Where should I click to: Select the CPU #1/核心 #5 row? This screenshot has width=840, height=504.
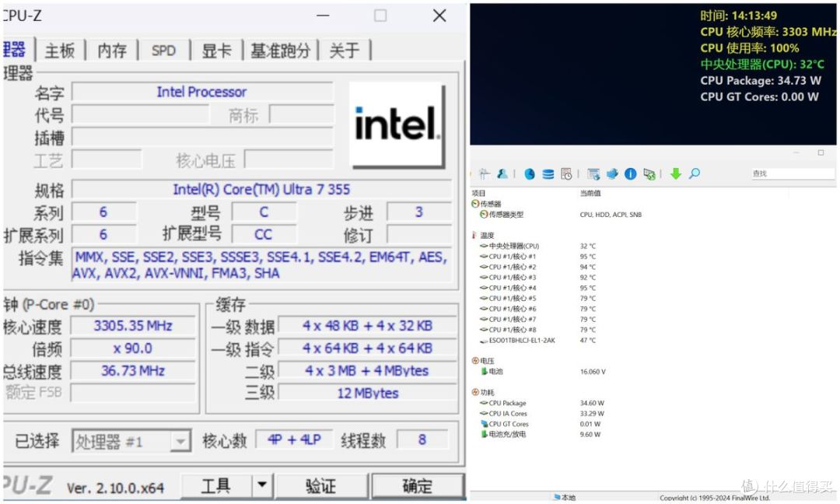pos(508,299)
